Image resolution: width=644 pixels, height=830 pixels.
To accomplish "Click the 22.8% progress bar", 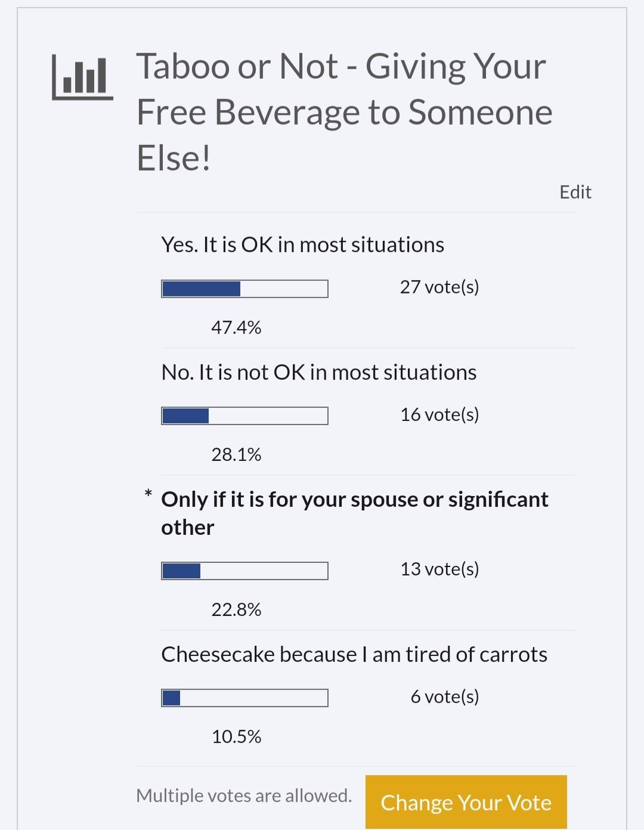I will (244, 571).
